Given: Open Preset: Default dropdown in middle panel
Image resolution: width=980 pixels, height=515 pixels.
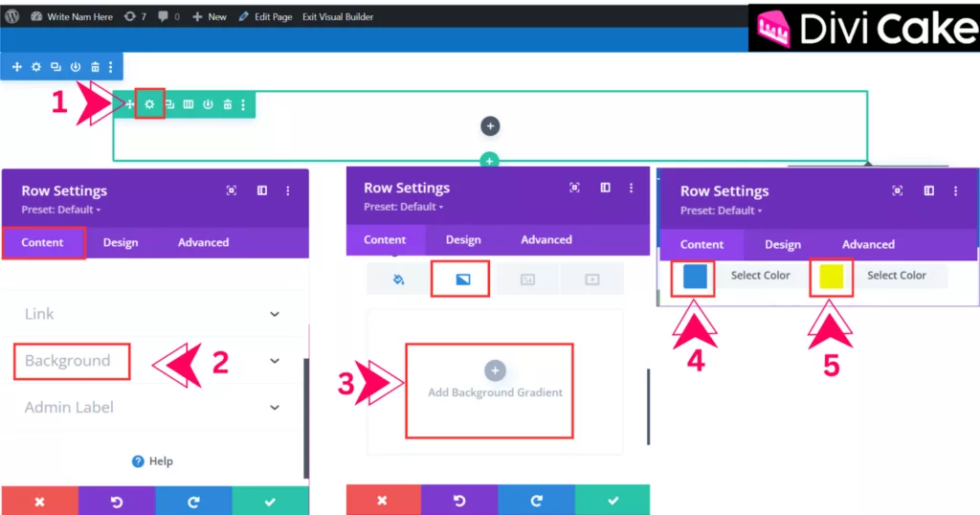Looking at the screenshot, I should click(403, 207).
